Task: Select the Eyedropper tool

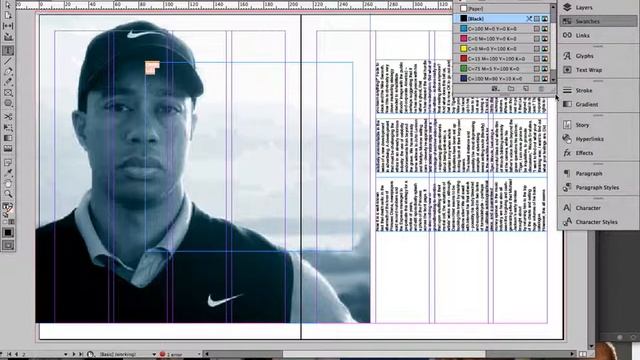Action: coord(8,173)
